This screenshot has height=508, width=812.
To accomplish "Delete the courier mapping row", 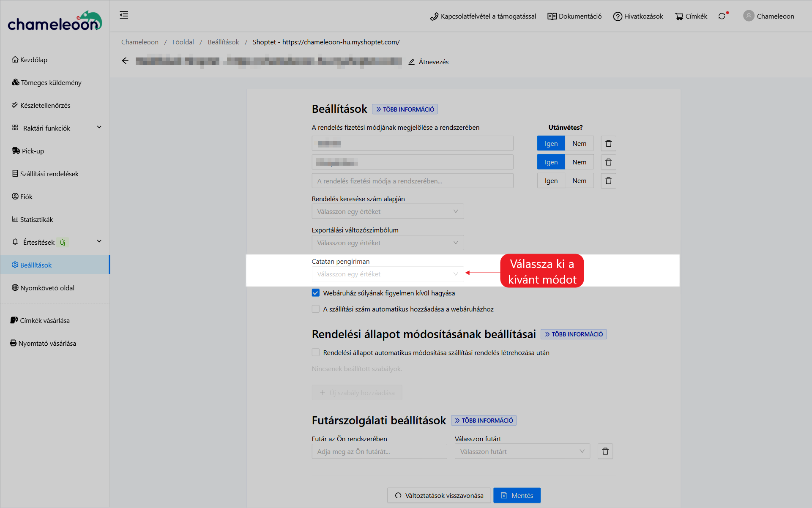I will click(x=605, y=451).
